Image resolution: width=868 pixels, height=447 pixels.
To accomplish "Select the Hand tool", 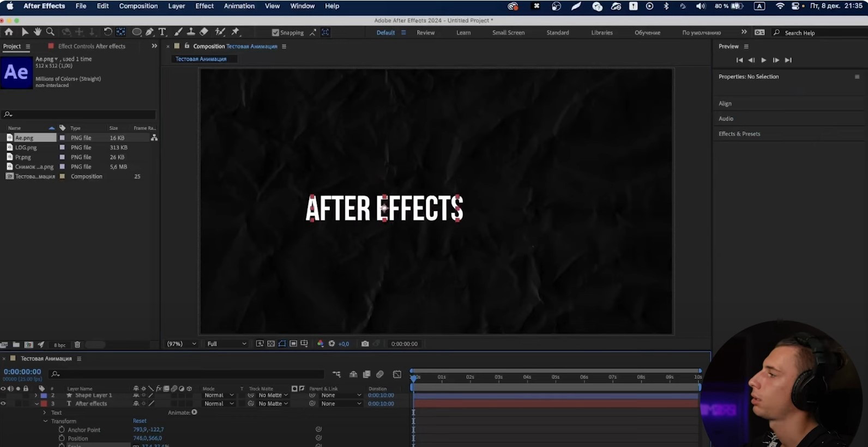I will (37, 32).
